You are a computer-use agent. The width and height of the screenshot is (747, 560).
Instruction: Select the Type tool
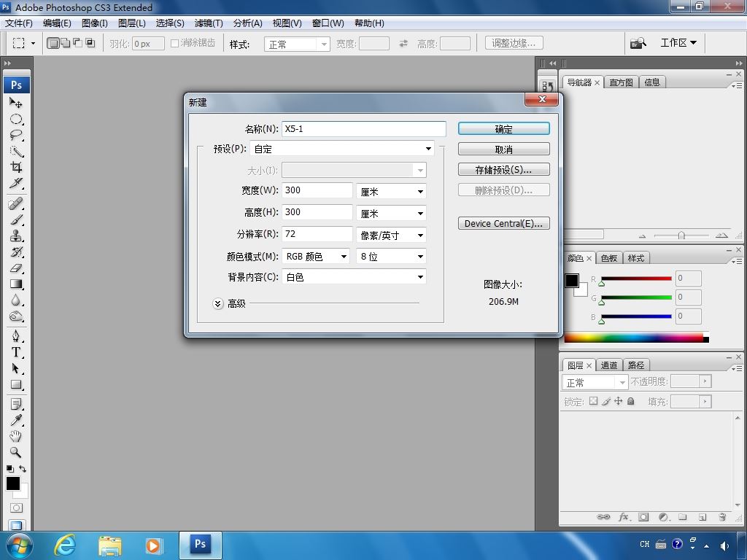[x=16, y=352]
